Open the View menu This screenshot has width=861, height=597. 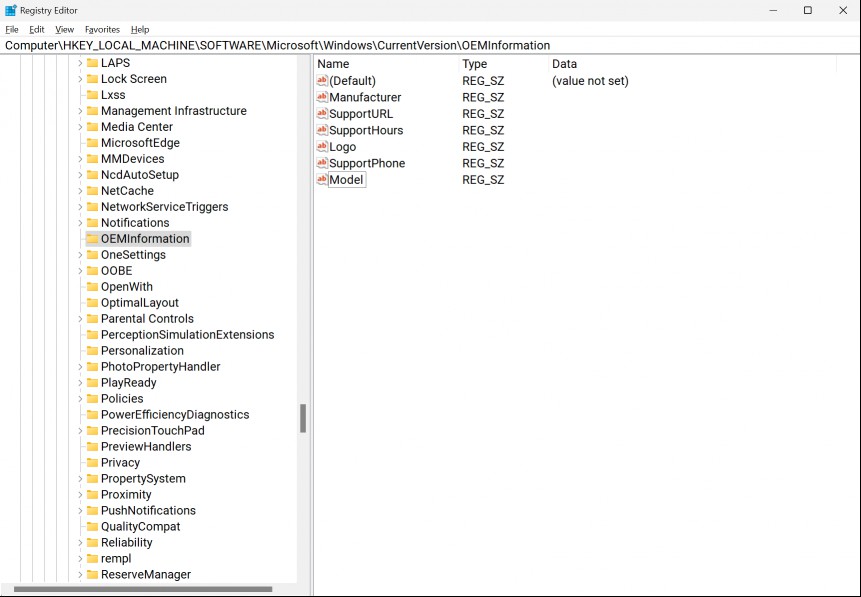(x=64, y=30)
